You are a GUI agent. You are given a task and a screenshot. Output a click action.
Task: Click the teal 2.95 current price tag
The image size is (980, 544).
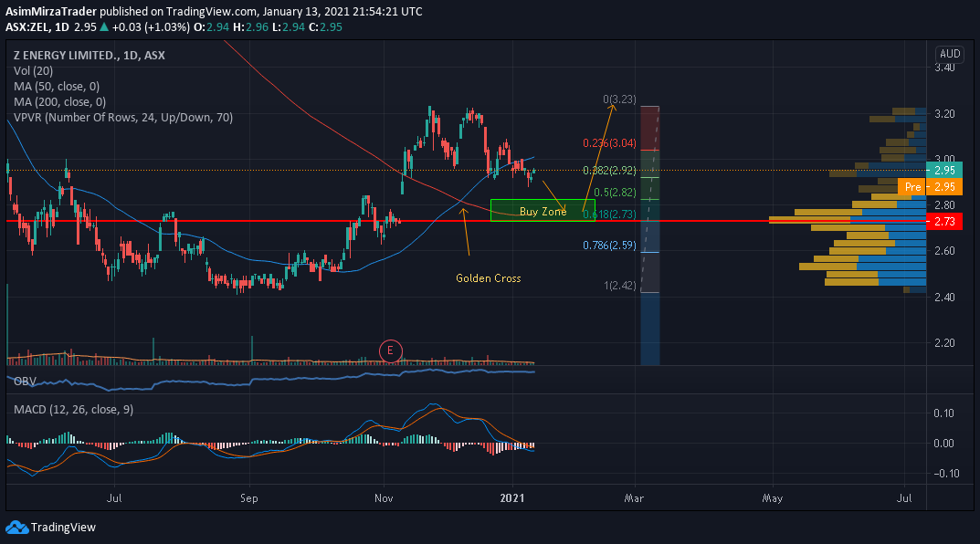tap(944, 170)
